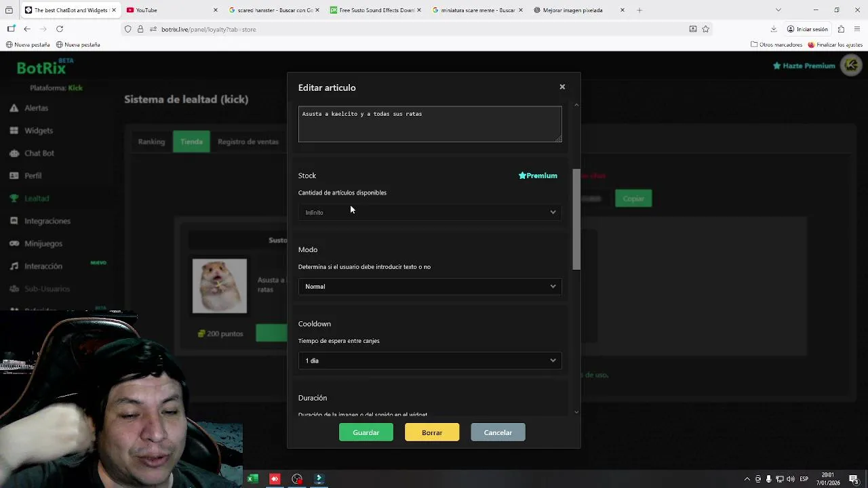This screenshot has width=868, height=488.
Task: Open Otros marcadores bookmarks folder
Action: (776, 45)
